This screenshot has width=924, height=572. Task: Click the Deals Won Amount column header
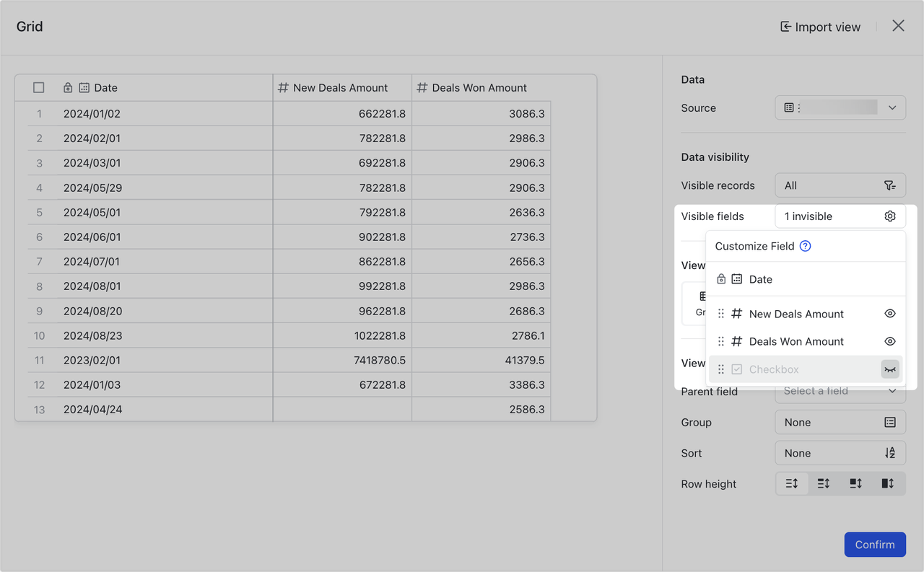[x=481, y=87]
